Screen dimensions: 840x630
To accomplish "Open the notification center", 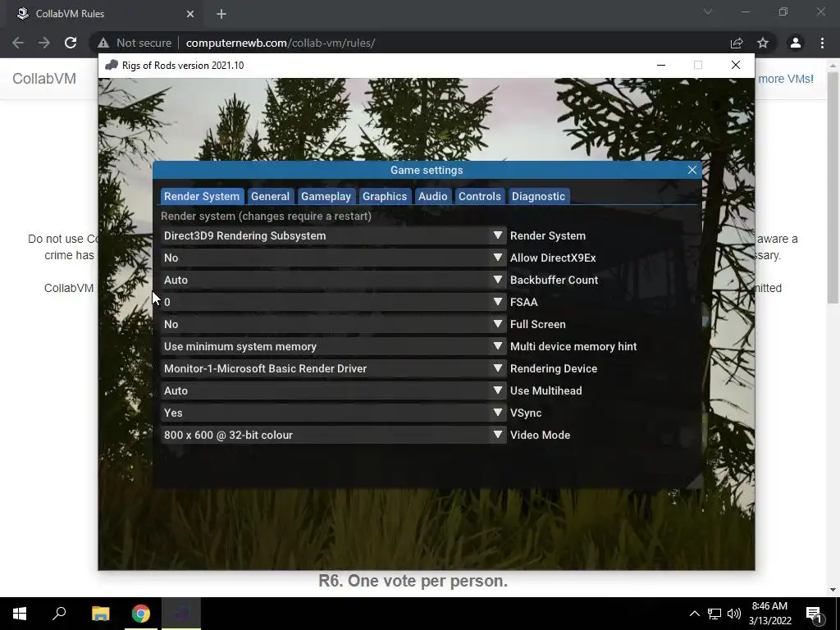I will click(x=814, y=614).
